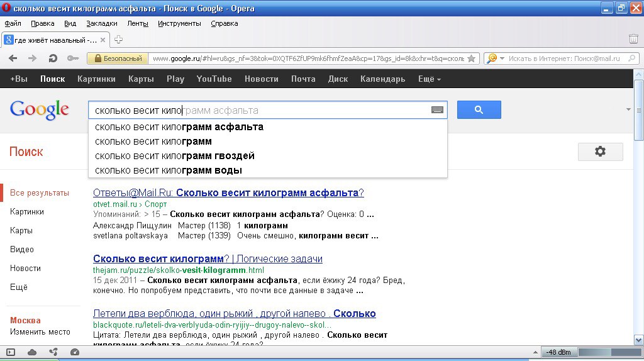This screenshot has height=361, width=644.
Task: Click the small arrow at the right of the Google header
Action: [628, 109]
